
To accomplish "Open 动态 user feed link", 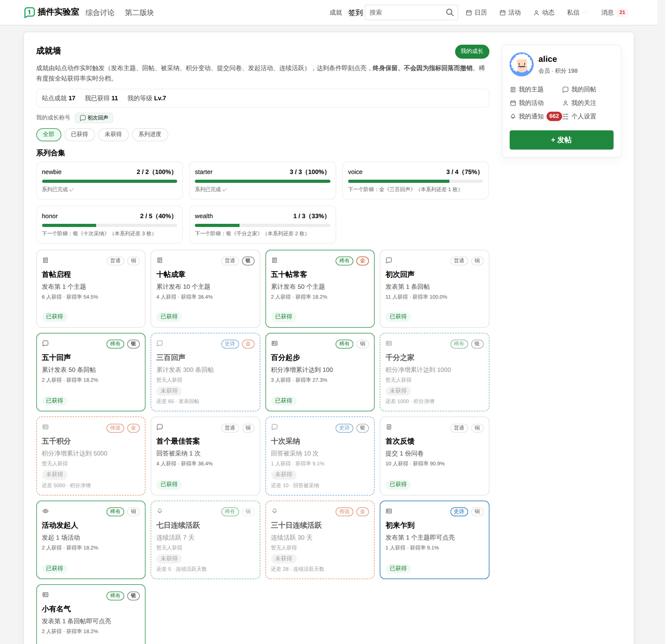I will pyautogui.click(x=544, y=12).
